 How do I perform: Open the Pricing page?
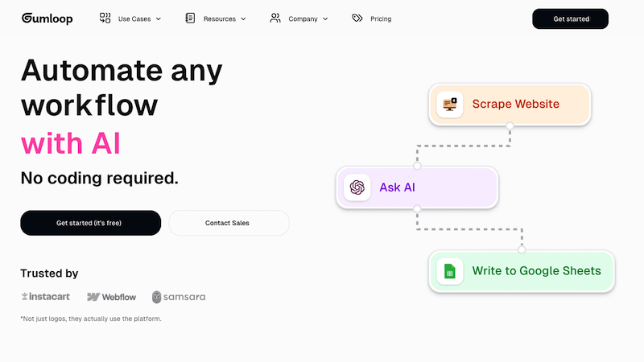pos(381,19)
